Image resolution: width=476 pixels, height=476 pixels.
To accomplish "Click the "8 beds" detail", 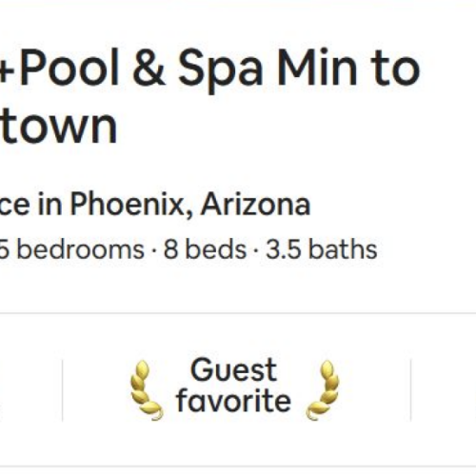I will pos(205,249).
